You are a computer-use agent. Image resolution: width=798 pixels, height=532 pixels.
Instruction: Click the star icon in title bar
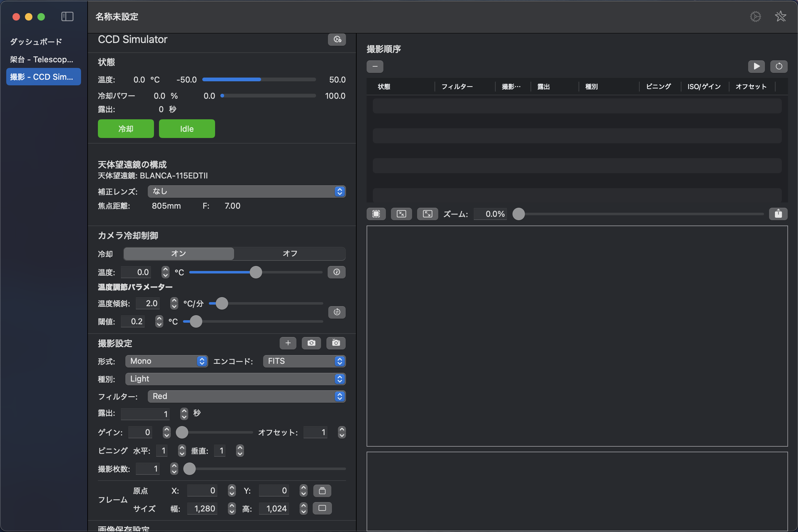tap(780, 16)
